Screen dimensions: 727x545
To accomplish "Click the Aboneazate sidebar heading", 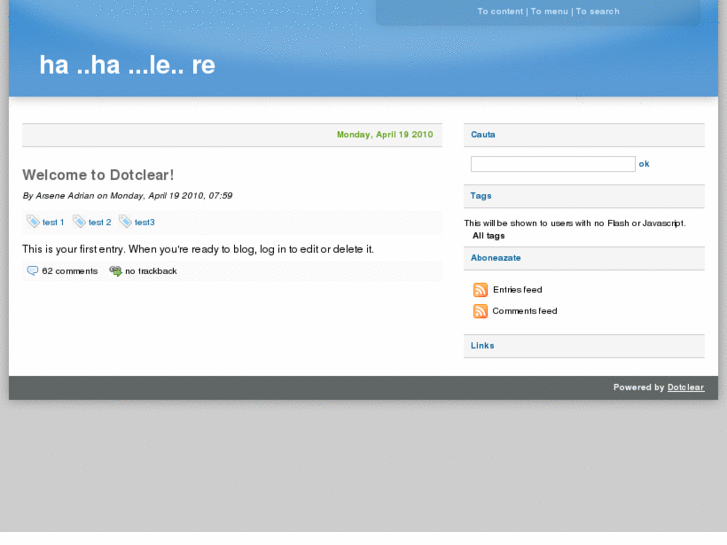I will [x=496, y=258].
